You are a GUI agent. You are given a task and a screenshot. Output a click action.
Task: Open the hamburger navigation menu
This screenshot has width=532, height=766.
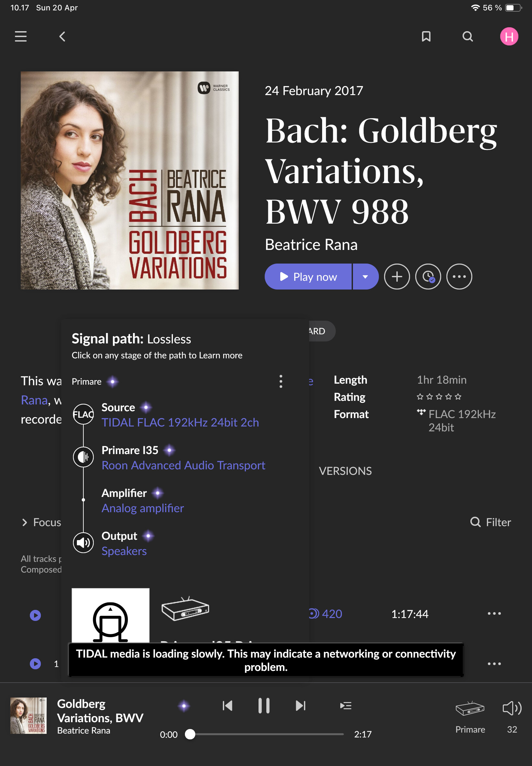click(x=21, y=36)
